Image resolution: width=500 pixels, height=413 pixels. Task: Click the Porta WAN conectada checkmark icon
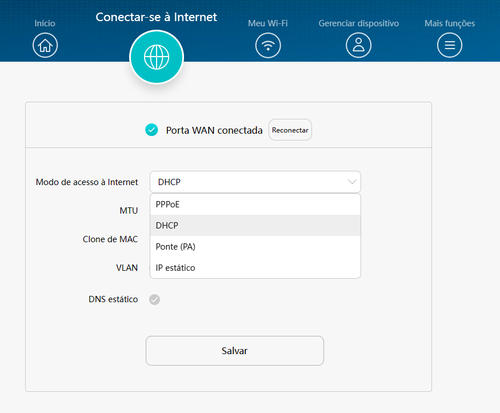[152, 130]
